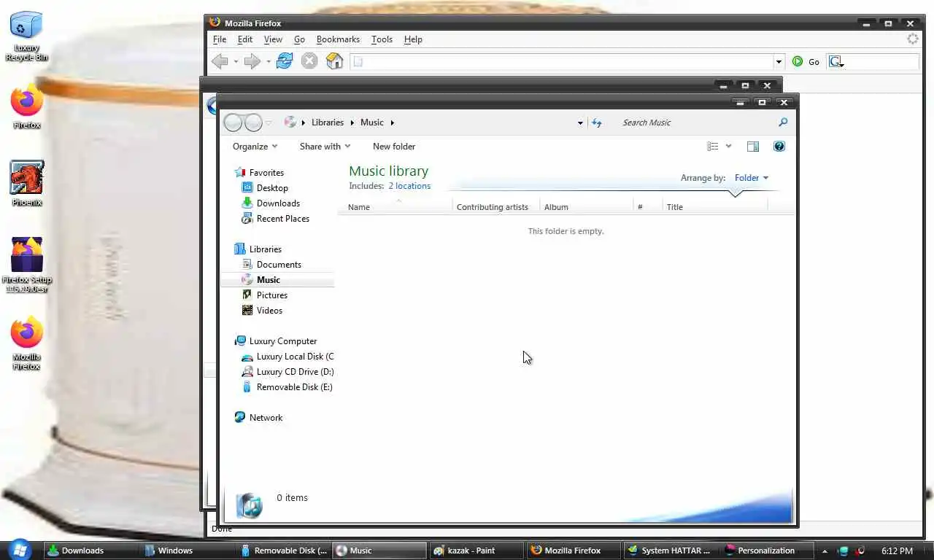Click Libraries in the breadcrumb path
The width and height of the screenshot is (934, 560).
coord(327,122)
